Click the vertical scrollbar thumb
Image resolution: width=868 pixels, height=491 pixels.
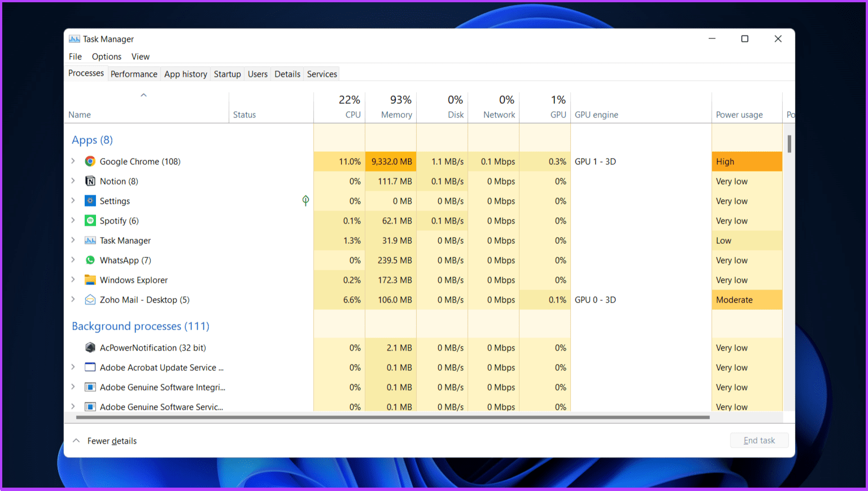click(x=789, y=144)
